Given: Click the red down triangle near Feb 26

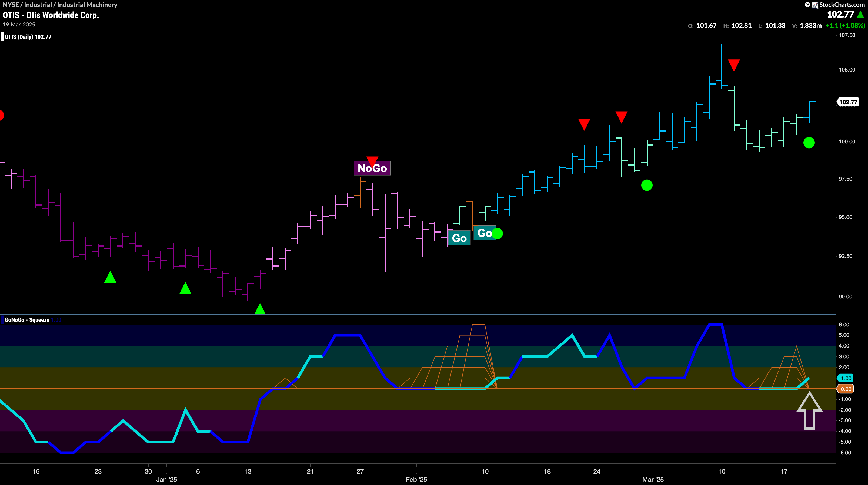Looking at the screenshot, I should 621,117.
